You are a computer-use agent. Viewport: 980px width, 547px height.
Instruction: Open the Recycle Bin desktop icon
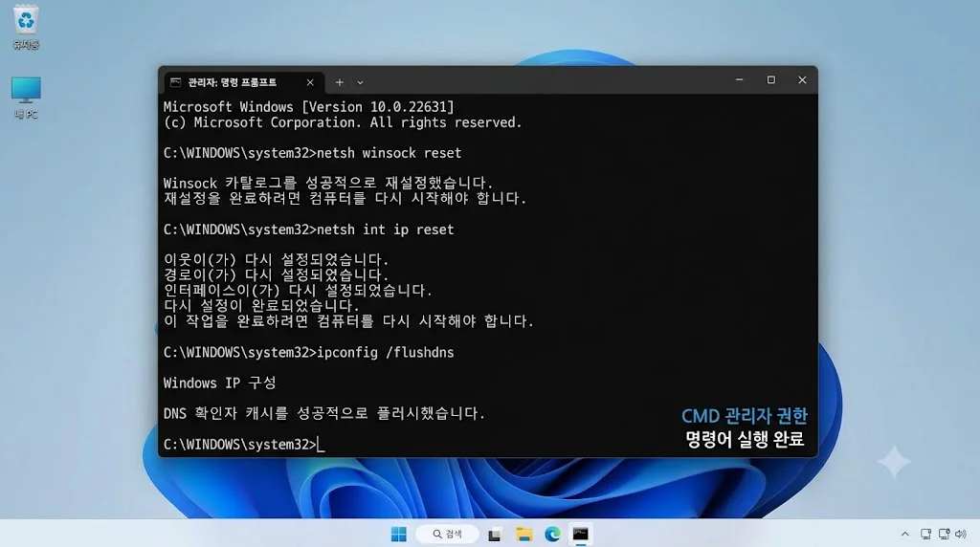tap(26, 27)
